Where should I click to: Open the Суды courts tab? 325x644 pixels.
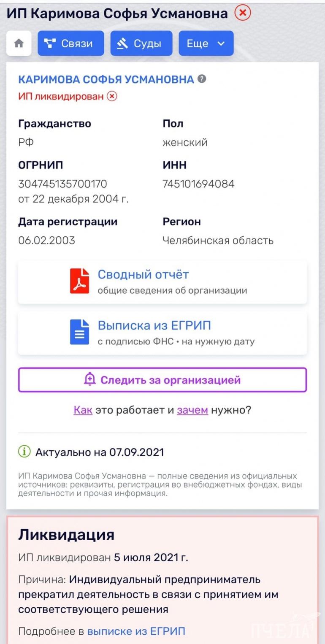click(141, 43)
